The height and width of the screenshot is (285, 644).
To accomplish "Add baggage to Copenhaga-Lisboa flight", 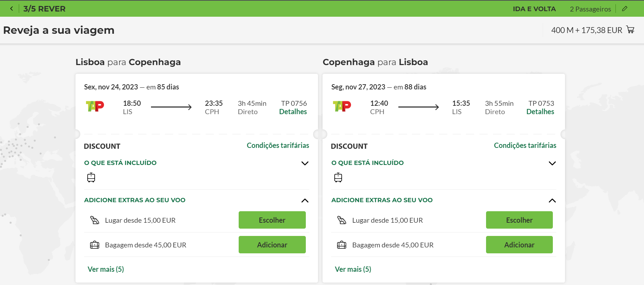I will pos(519,245).
